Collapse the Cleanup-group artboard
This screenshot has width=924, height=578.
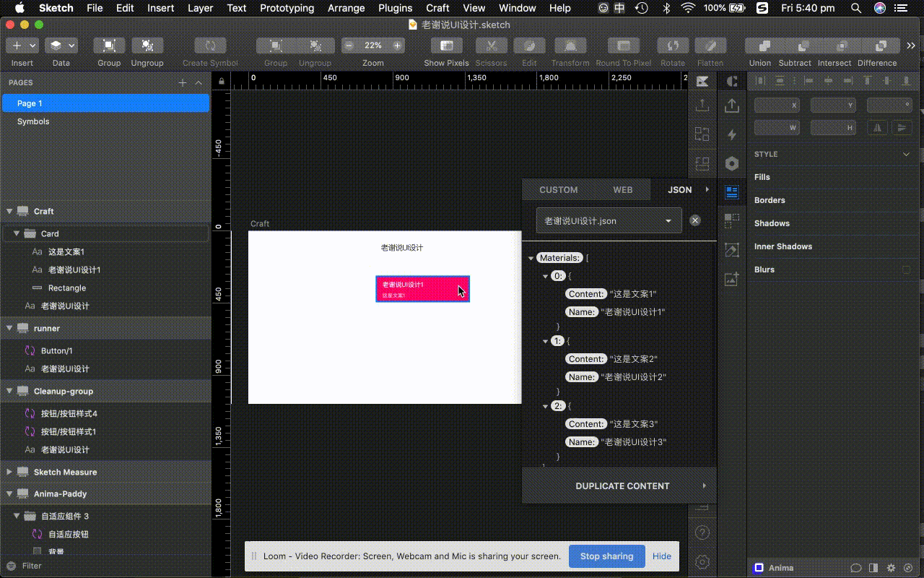click(x=9, y=391)
